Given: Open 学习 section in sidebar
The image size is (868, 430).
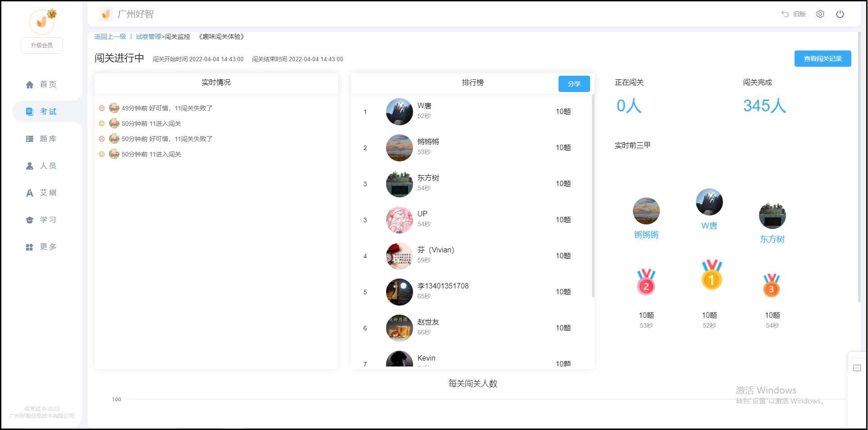Looking at the screenshot, I should (41, 220).
